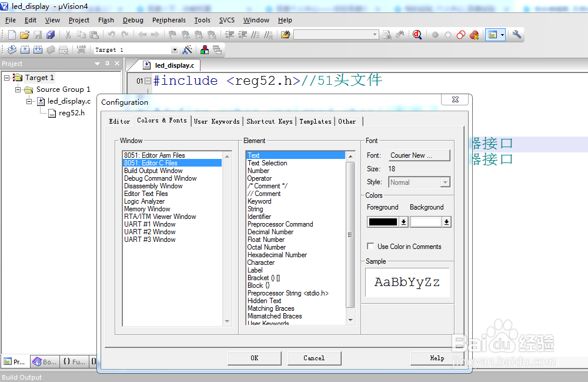Click the Manage Components colored blocks icon
The image size is (588, 382).
click(205, 49)
